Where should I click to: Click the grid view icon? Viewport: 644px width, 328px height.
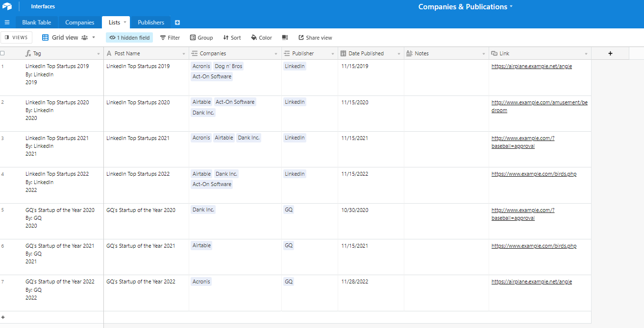coord(45,38)
